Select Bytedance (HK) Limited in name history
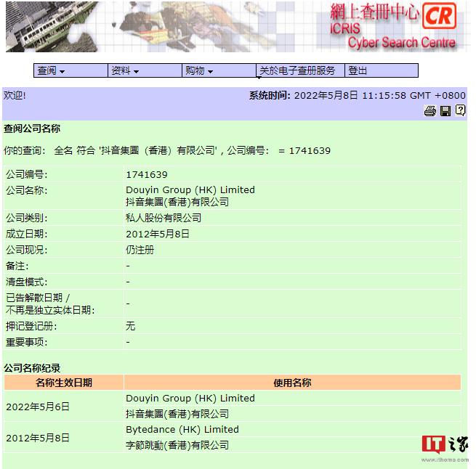The width and height of the screenshot is (476, 469). pyautogui.click(x=182, y=430)
